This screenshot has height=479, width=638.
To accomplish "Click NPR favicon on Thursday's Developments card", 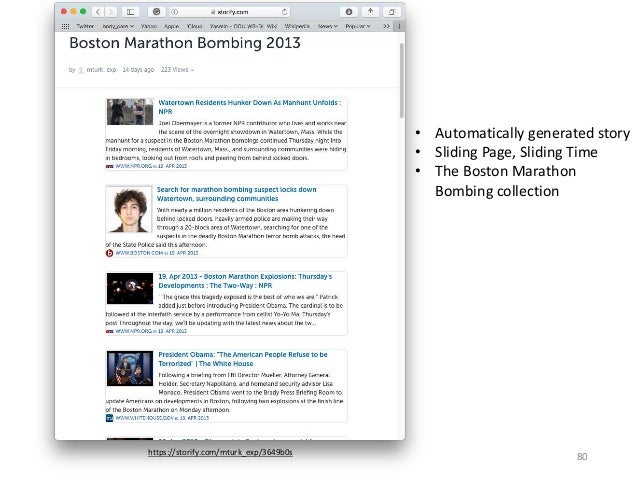I will tap(109, 331).
